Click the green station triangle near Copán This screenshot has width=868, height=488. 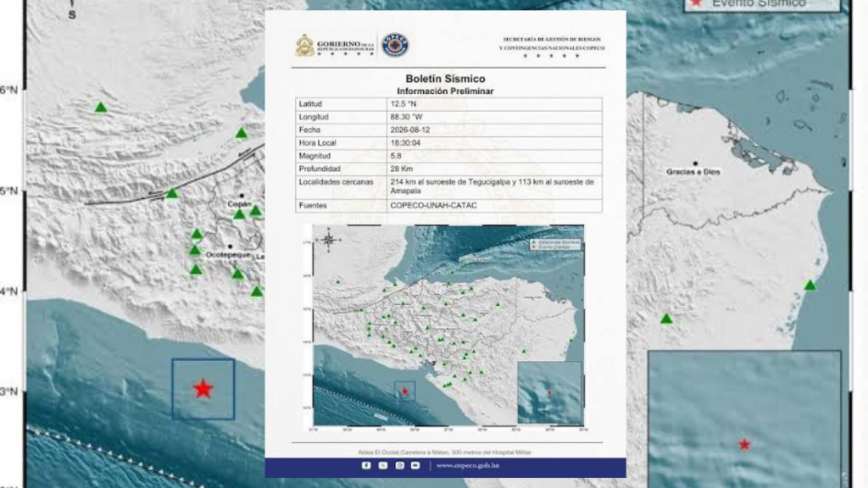tap(238, 214)
